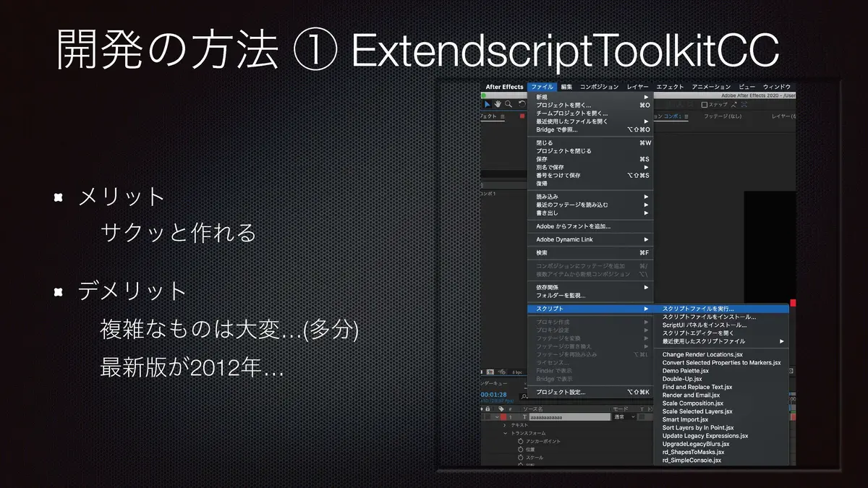This screenshot has width=868, height=488.
Task: Enable the スナップ checkbox
Action: [x=705, y=105]
